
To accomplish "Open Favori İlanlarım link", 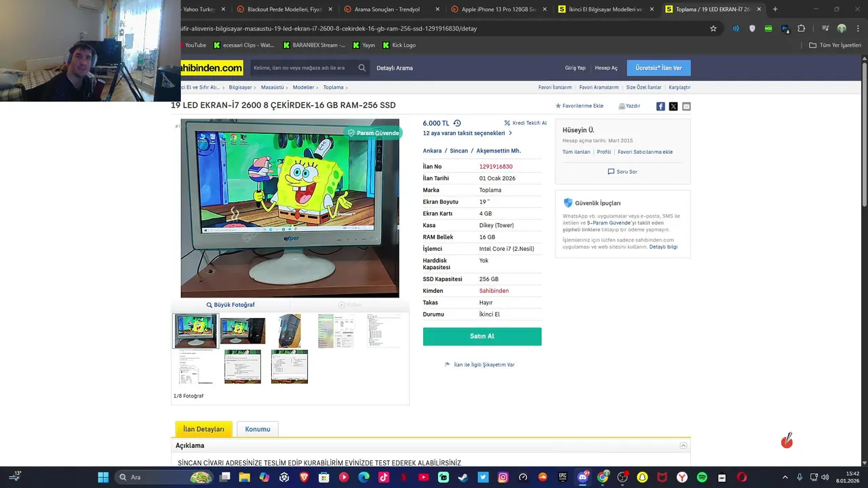I will [555, 87].
